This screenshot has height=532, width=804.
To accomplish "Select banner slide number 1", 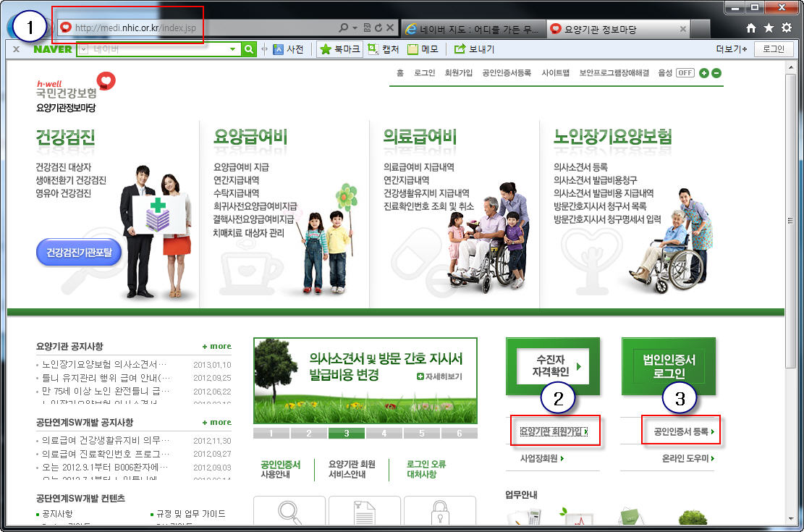I will click(271, 434).
